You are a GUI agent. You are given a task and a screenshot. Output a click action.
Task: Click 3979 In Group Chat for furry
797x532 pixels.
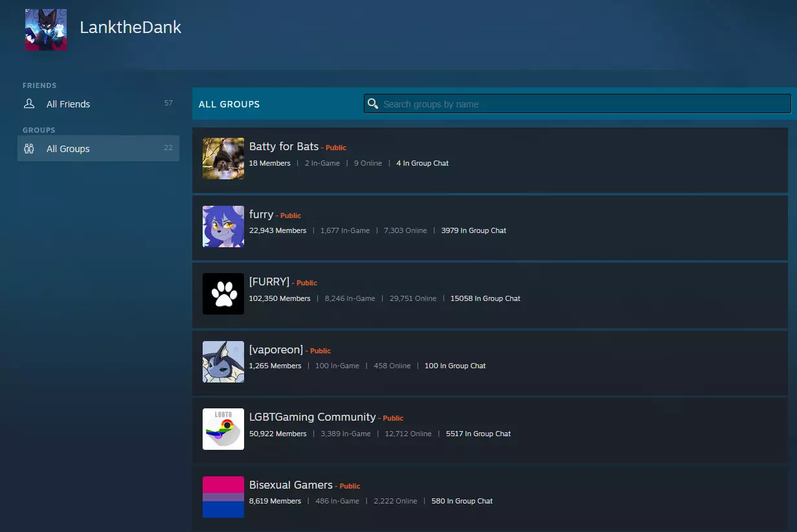[x=473, y=230]
